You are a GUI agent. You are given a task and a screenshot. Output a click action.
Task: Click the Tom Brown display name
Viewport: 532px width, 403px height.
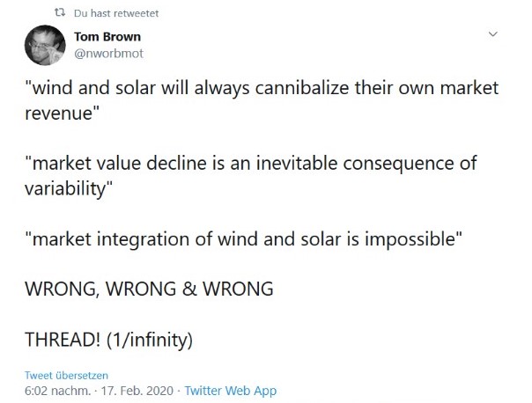coord(107,37)
